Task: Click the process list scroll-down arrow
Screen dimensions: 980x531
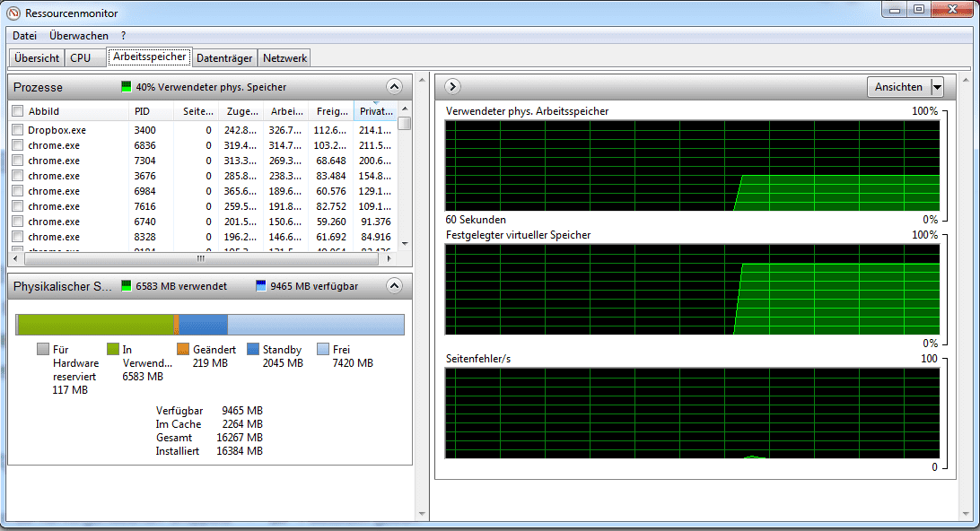Action: tap(405, 244)
